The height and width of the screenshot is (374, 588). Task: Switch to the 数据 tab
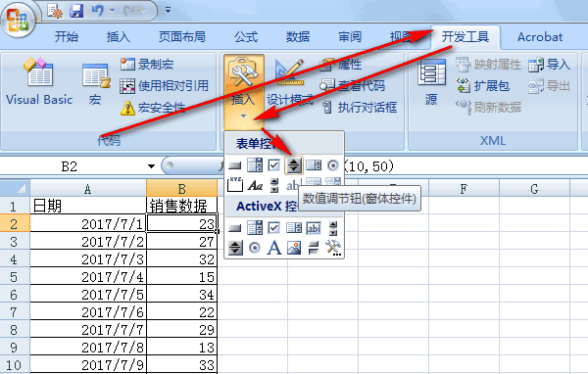pos(298,37)
